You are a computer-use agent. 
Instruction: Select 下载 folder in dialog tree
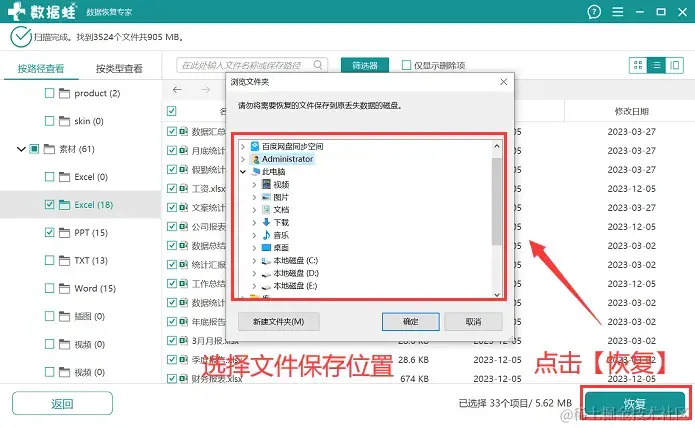coord(281,222)
